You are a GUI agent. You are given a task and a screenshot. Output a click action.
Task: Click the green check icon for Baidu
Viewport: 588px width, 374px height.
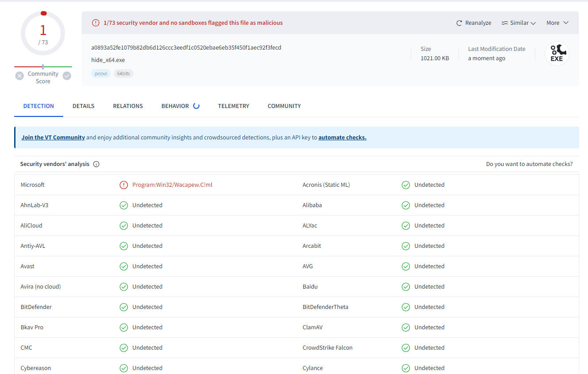[x=406, y=287]
